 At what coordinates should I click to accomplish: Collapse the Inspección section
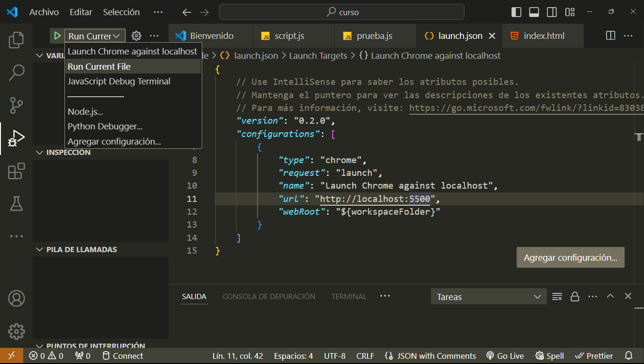click(101, 153)
